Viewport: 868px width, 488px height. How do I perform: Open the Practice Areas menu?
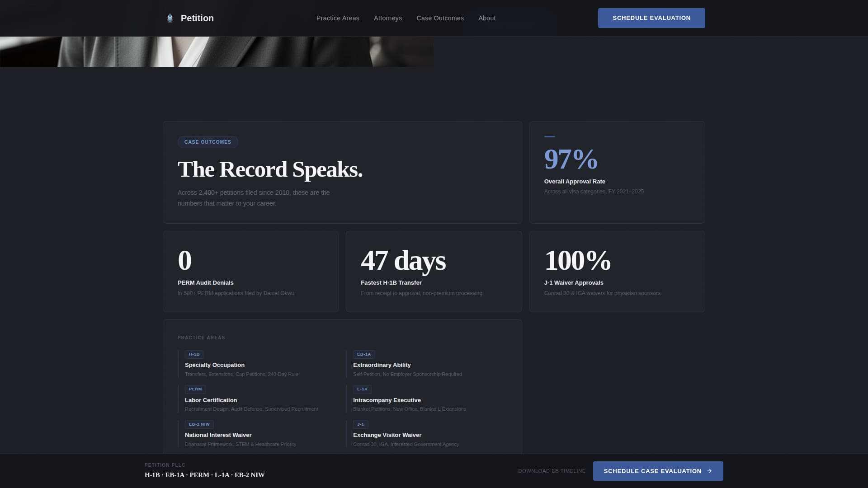(338, 18)
